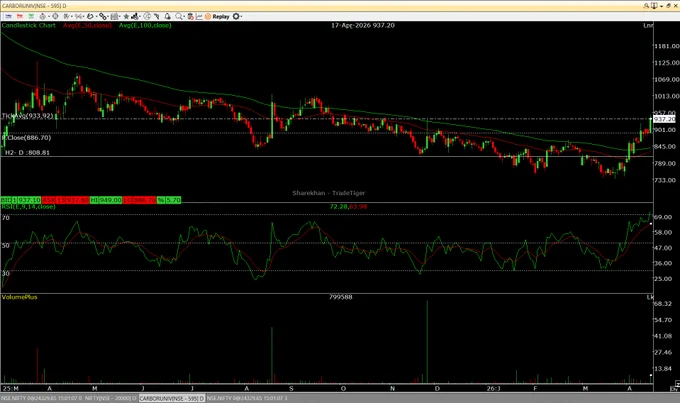The image size is (680, 403).
Task: Click the Candlestick Chart label
Action: click(29, 25)
